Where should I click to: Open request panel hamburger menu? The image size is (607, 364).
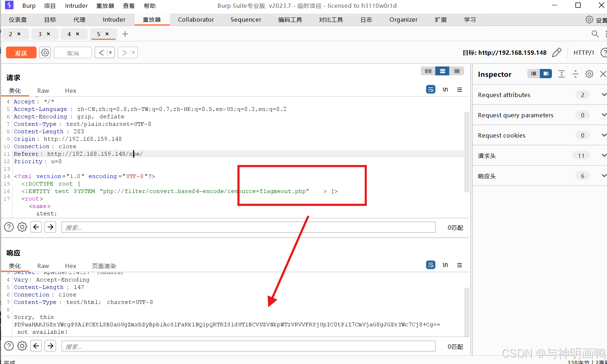point(460,90)
